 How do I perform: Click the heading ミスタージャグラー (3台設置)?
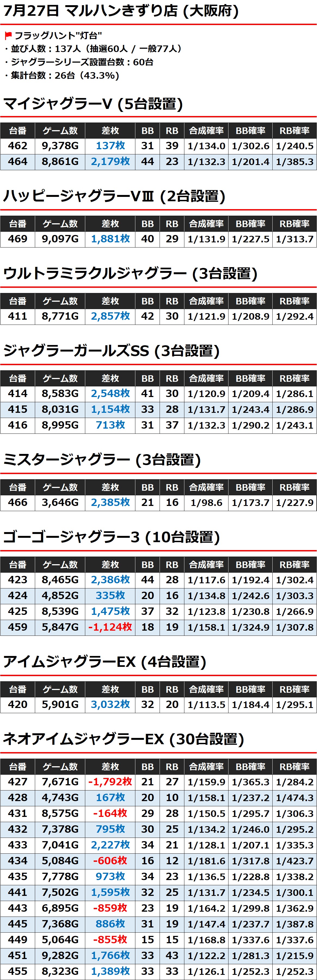click(x=102, y=460)
